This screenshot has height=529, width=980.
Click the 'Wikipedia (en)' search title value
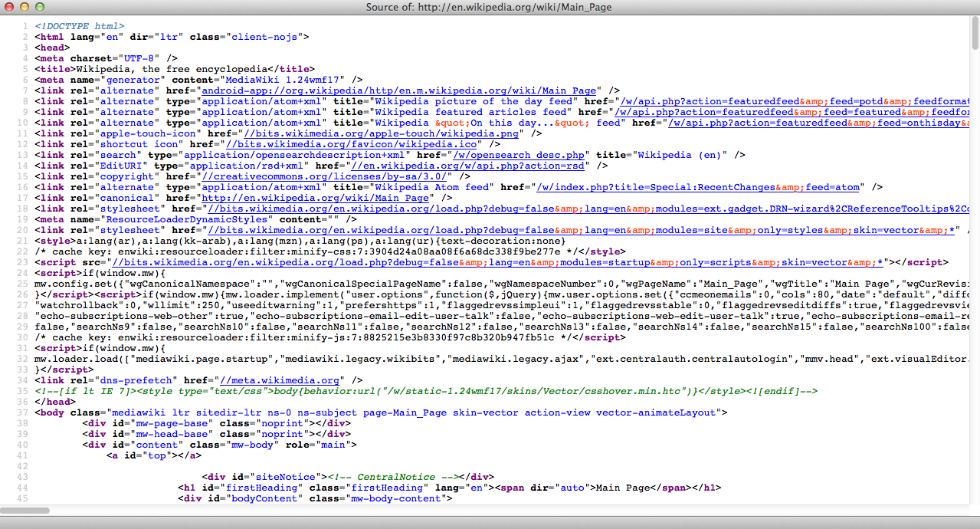[680, 155]
